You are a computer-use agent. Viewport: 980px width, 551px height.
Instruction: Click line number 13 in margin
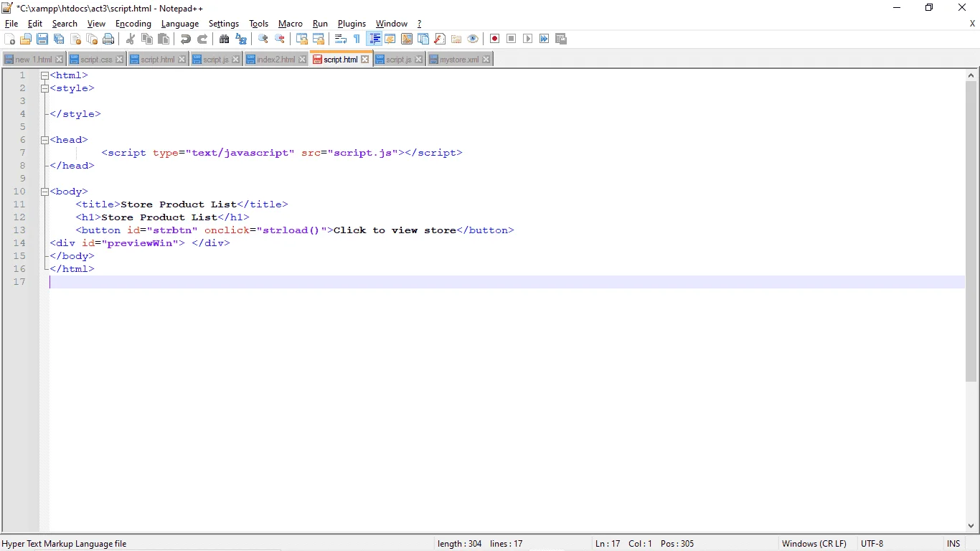19,230
